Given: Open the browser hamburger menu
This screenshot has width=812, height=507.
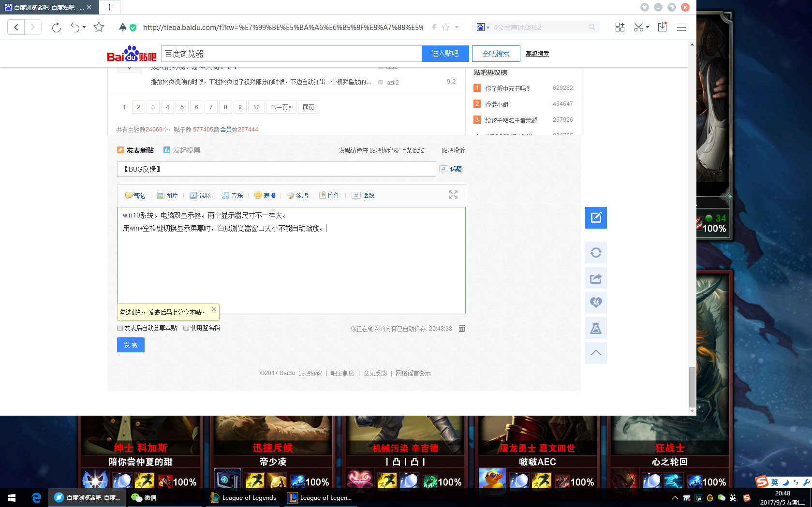Looking at the screenshot, I should pyautogui.click(x=681, y=28).
